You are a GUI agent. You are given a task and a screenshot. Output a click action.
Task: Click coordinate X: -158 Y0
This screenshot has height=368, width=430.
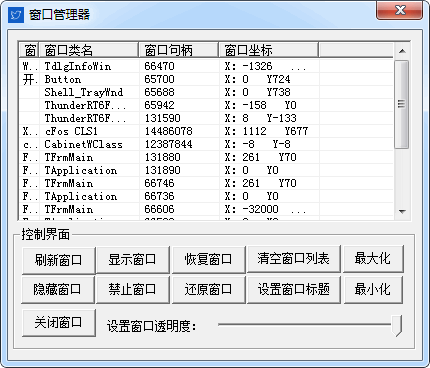(x=261, y=105)
